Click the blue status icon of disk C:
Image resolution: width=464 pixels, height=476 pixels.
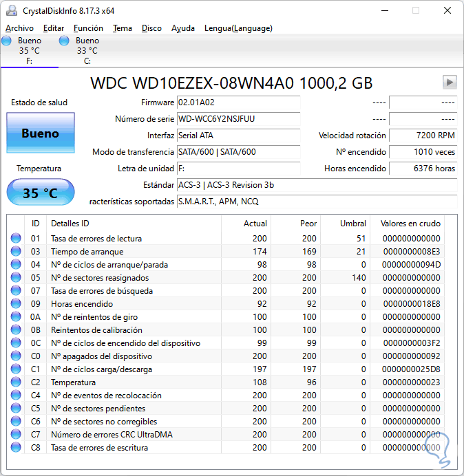click(x=64, y=41)
